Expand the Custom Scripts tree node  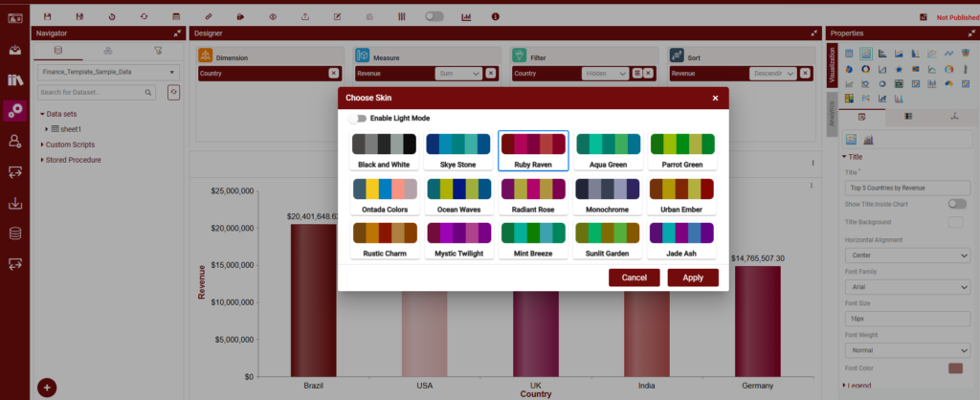point(42,144)
